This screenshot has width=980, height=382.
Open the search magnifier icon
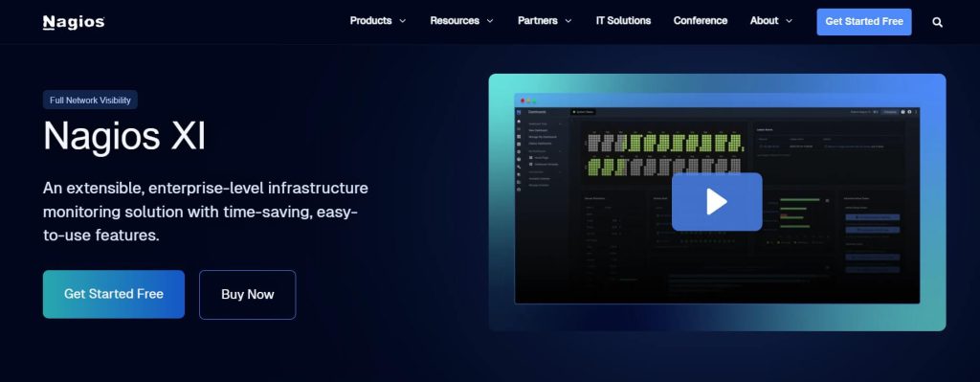(x=937, y=22)
